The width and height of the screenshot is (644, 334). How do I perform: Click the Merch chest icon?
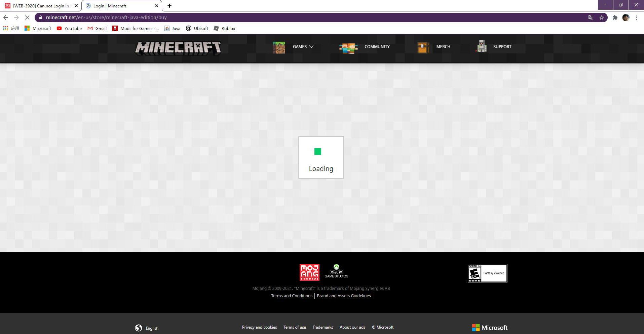423,47
